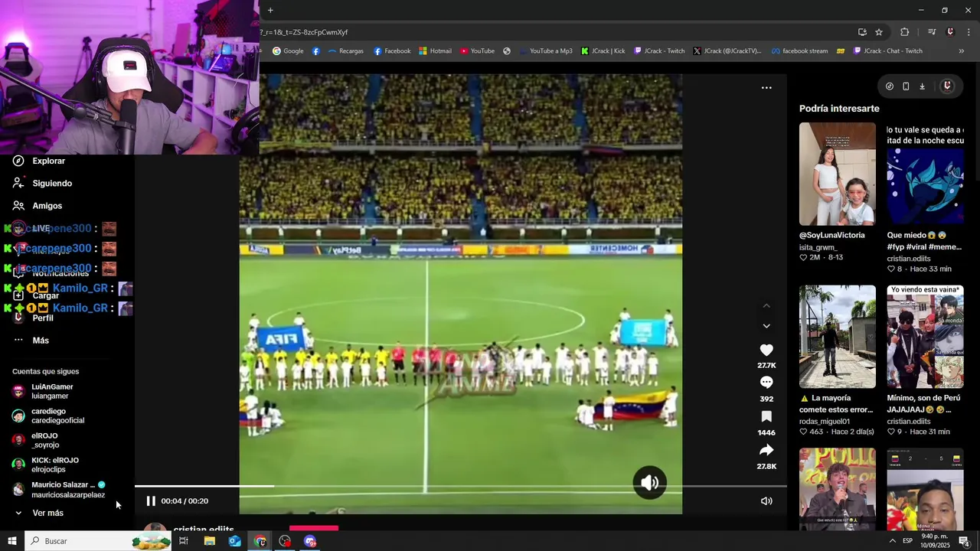Image resolution: width=980 pixels, height=551 pixels.
Task: Click the coin icon in floating toolbar
Action: (890, 86)
